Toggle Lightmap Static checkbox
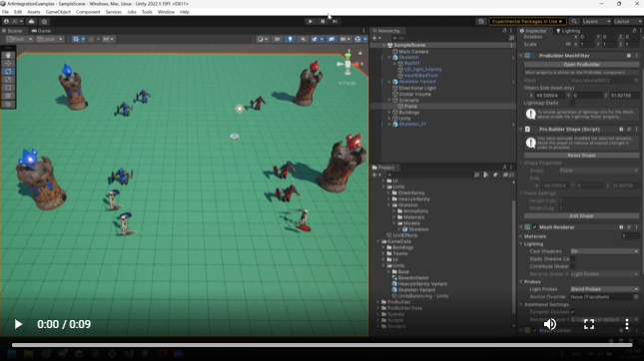The width and height of the screenshot is (644, 361). [x=572, y=103]
